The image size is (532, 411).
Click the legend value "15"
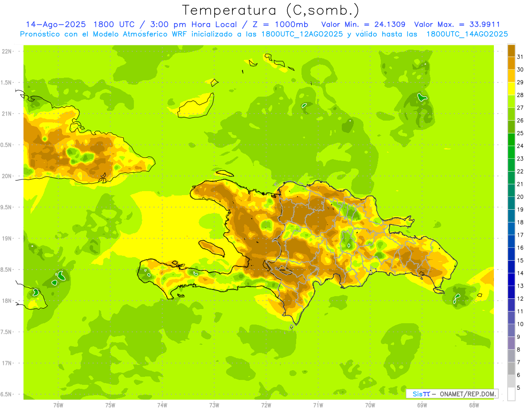point(520,260)
